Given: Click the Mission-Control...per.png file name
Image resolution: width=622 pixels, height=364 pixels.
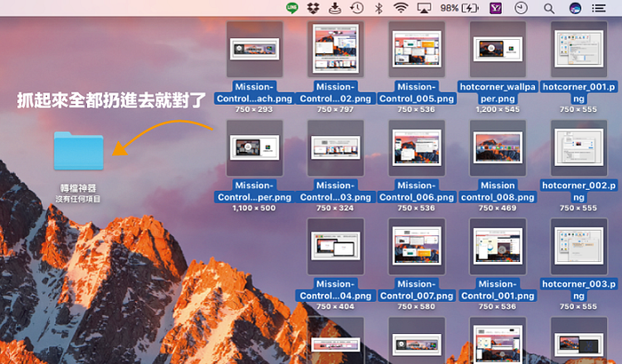Looking at the screenshot, I should 255,191.
